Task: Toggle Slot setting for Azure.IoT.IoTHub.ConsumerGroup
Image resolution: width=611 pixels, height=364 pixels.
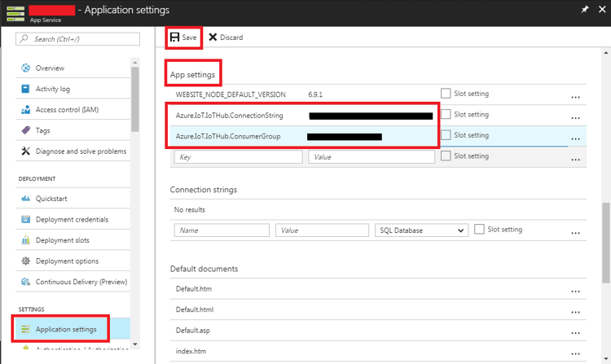Action: pyautogui.click(x=446, y=134)
